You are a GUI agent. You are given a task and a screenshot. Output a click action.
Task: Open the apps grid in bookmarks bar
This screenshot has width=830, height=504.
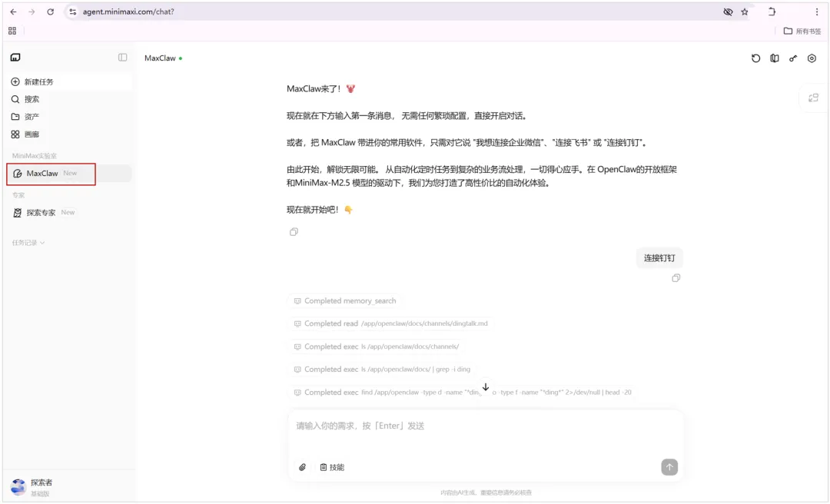(x=12, y=31)
